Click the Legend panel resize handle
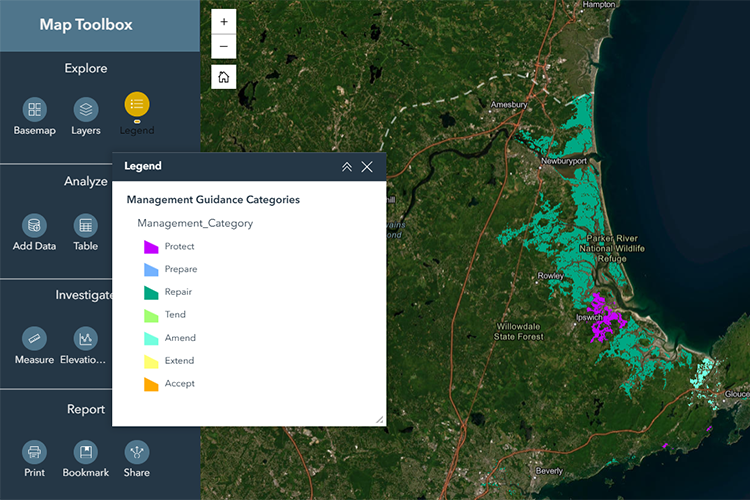 [x=379, y=420]
